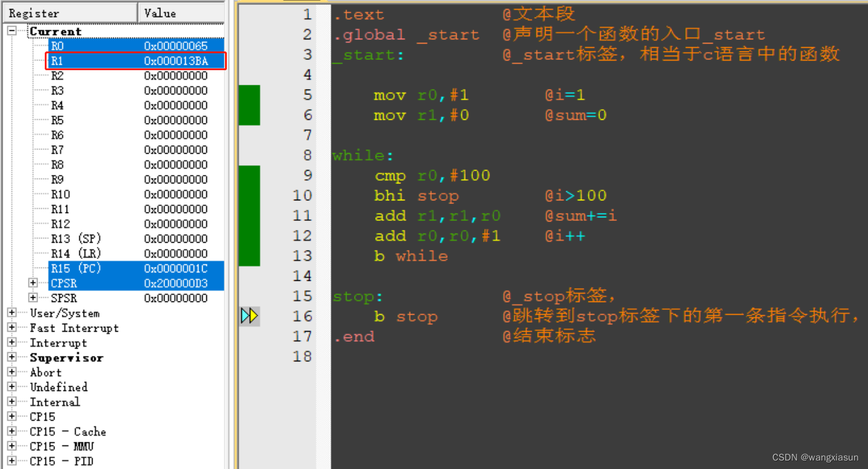The image size is (868, 469).
Task: Click the R1 value 0x000013BA
Action: 175,61
